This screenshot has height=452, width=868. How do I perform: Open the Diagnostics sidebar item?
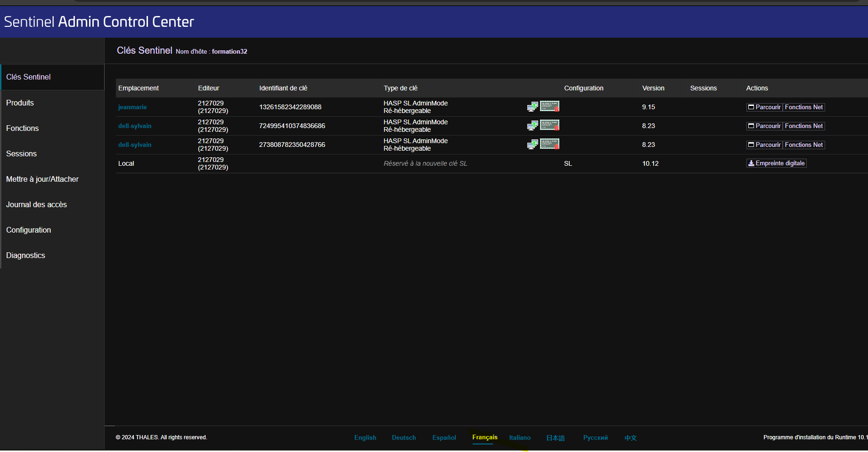point(52,255)
